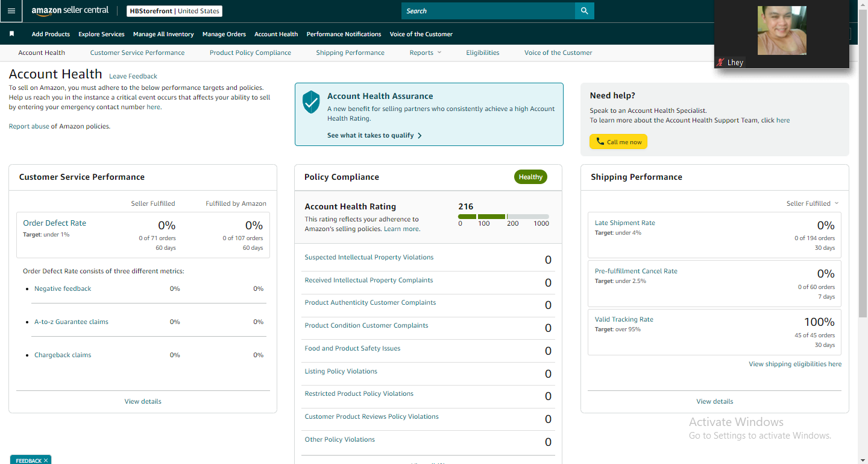Open Product Condition Customer Complaints

coord(366,325)
